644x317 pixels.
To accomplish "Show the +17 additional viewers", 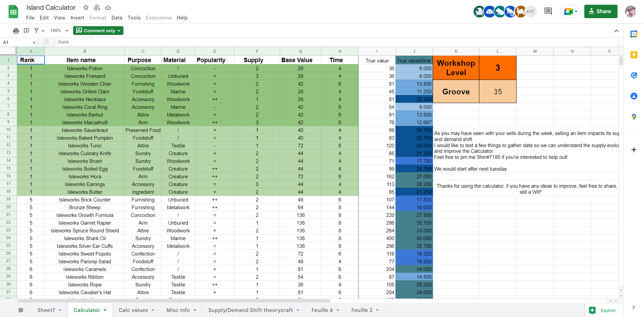I will 530,11.
